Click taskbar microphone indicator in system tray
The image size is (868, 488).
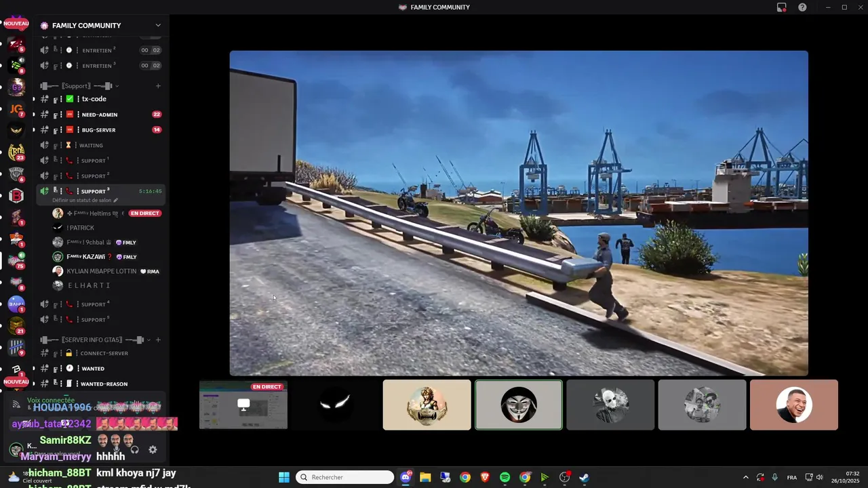(x=774, y=477)
